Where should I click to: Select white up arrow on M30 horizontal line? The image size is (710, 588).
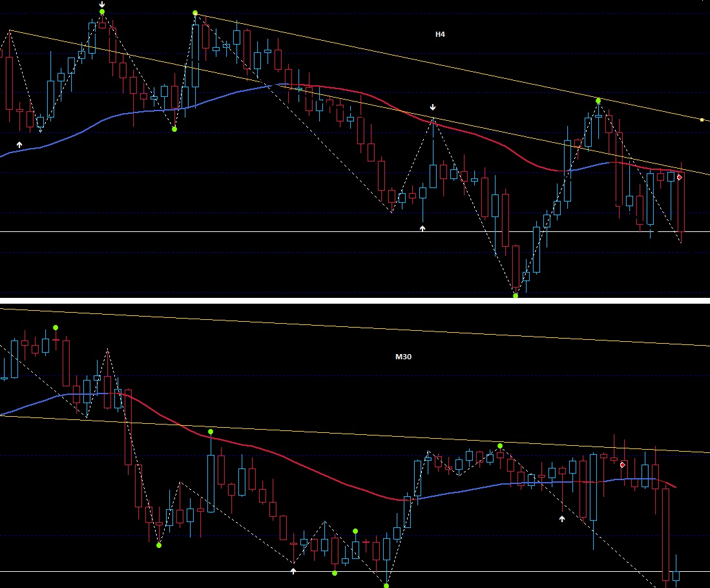(293, 571)
